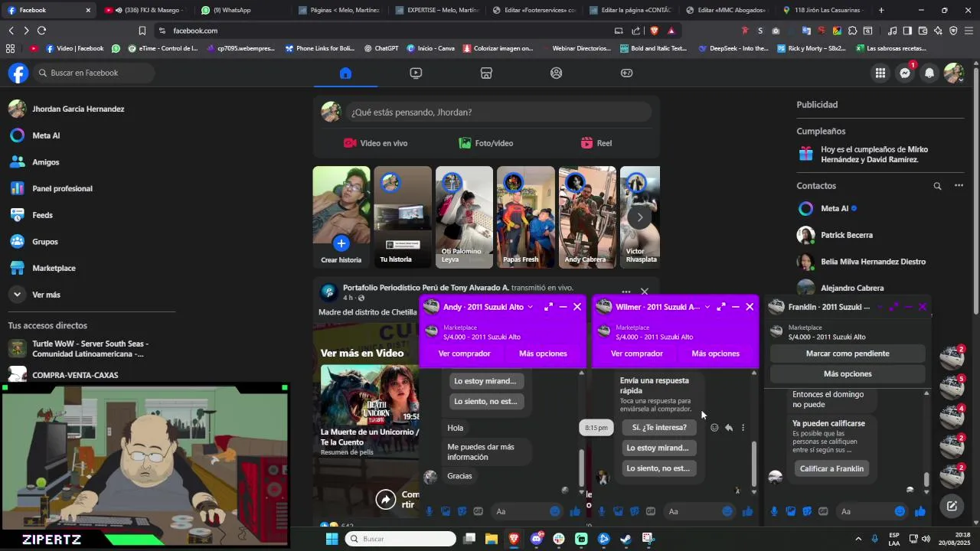The height and width of the screenshot is (551, 980).
Task: Open Meta AI in left sidebar
Action: 46,135
